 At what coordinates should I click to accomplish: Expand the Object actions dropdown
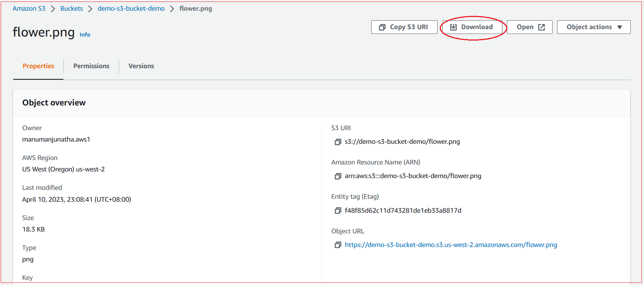[x=593, y=27]
